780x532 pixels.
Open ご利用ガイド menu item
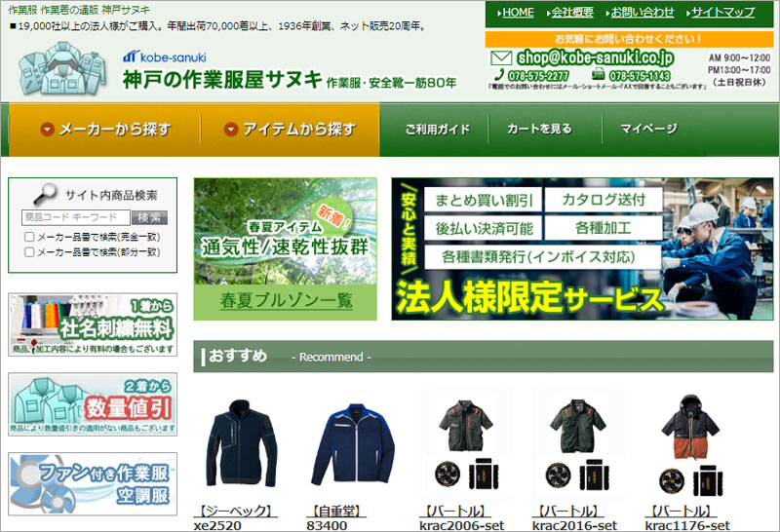click(x=437, y=130)
